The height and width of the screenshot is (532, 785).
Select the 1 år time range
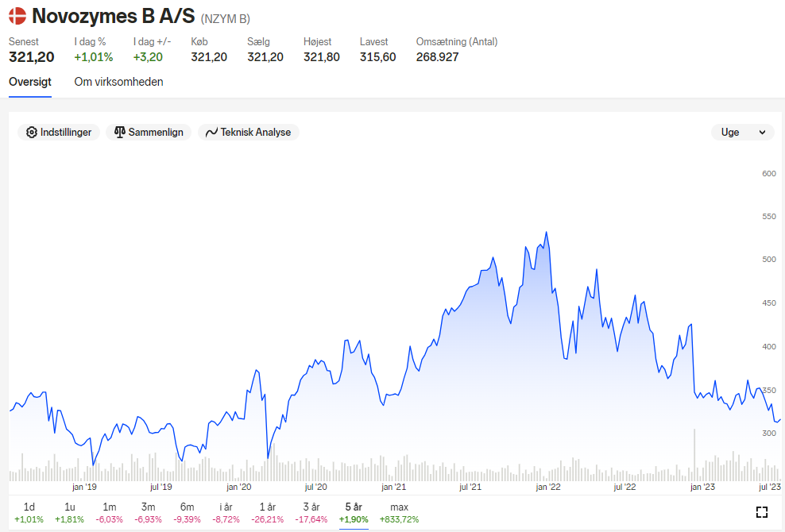[268, 513]
